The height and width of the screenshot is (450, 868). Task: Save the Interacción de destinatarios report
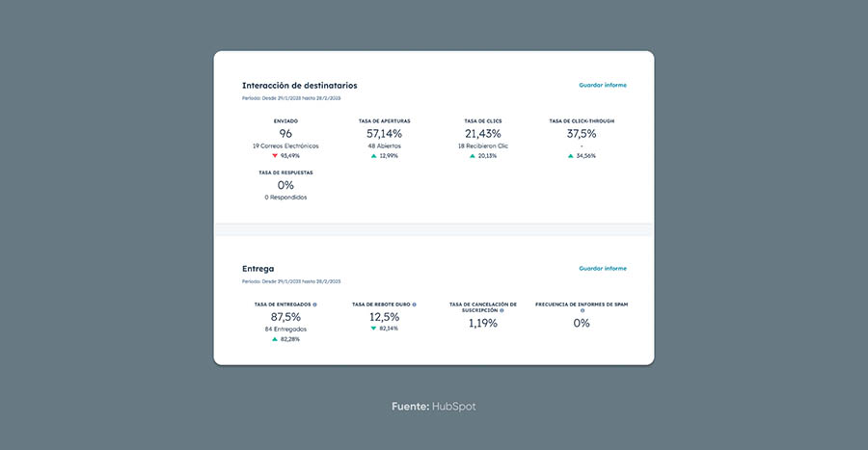pyautogui.click(x=603, y=85)
